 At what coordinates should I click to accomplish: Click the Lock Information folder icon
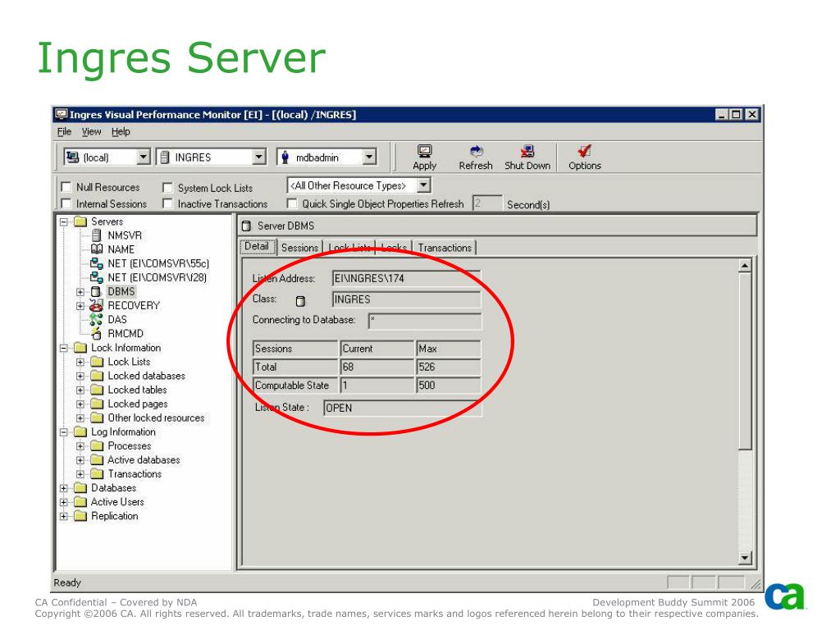point(80,348)
